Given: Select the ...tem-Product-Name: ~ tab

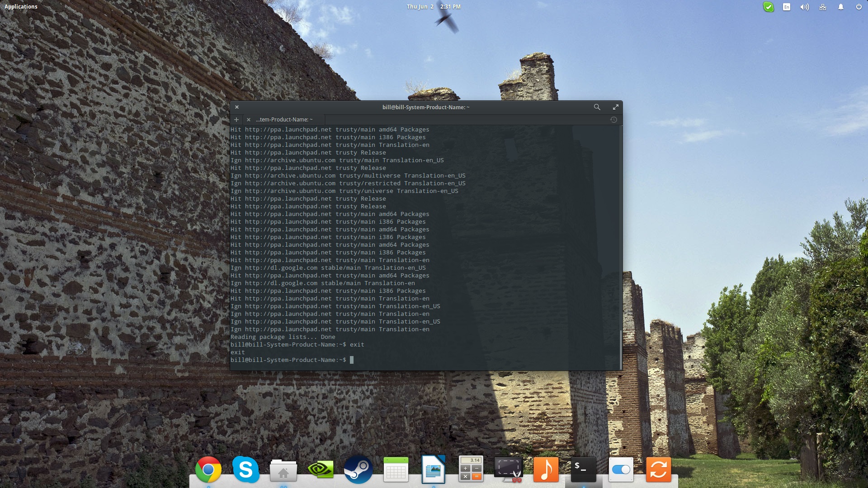Looking at the screenshot, I should tap(284, 120).
